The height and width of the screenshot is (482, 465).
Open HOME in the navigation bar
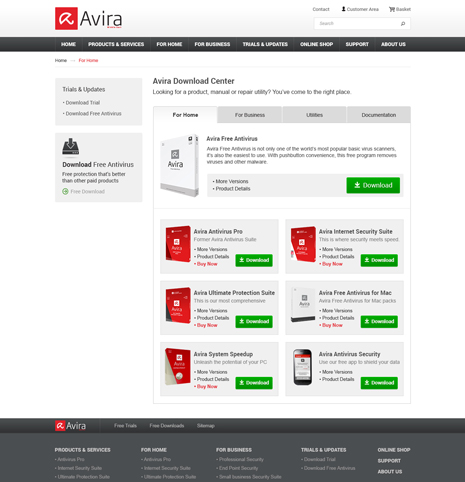68,44
